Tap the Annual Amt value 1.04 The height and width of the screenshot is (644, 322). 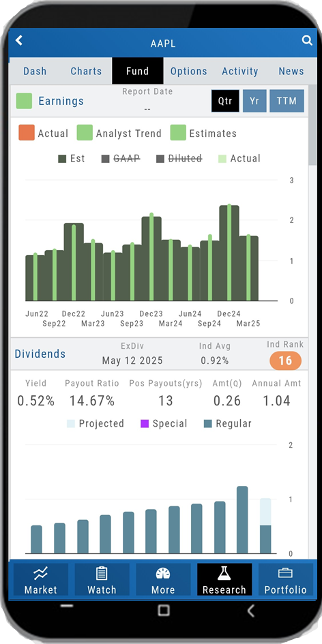[x=276, y=401]
